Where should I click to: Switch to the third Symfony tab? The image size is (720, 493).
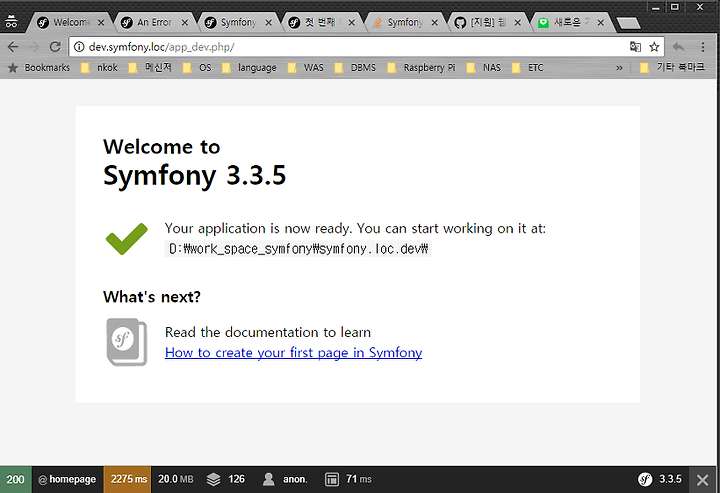(238, 22)
